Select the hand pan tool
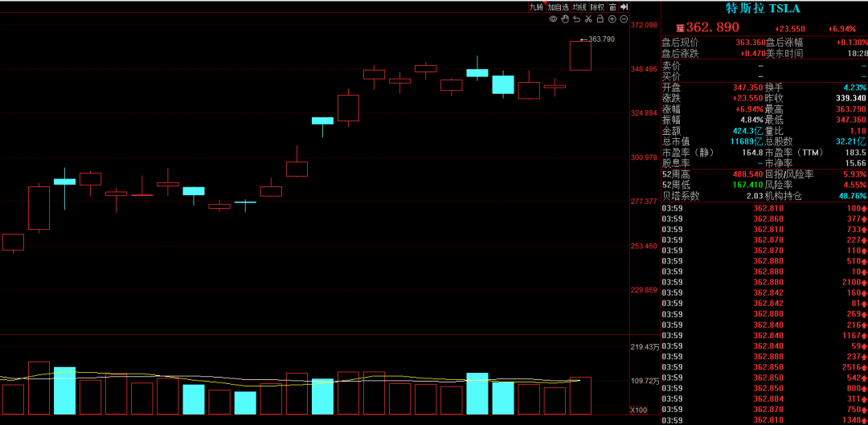The width and height of the screenshot is (868, 425). [x=565, y=18]
